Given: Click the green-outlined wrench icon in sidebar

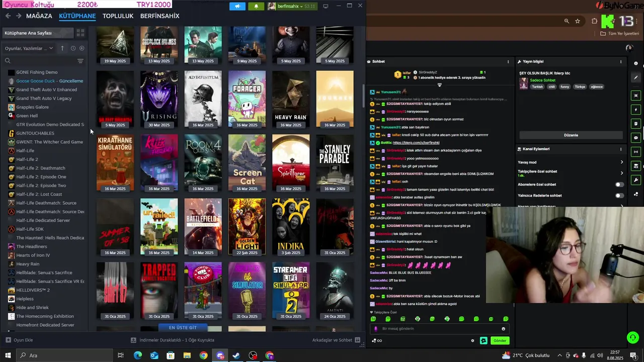Looking at the screenshot, I should click(x=636, y=180).
